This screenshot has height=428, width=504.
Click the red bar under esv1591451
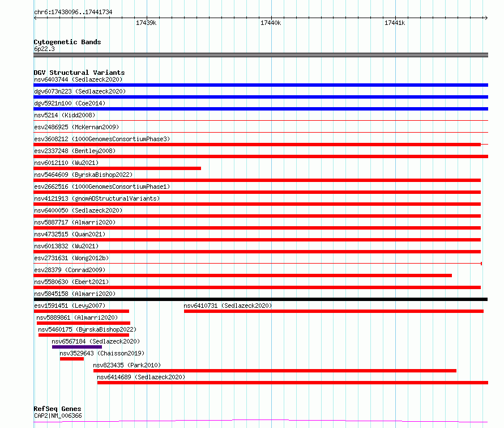point(82,311)
